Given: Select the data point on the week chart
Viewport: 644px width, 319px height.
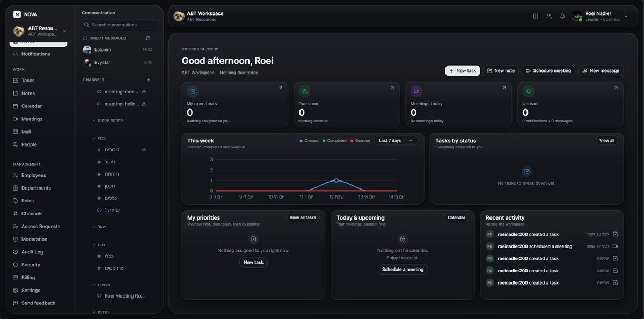Looking at the screenshot, I should (336, 180).
